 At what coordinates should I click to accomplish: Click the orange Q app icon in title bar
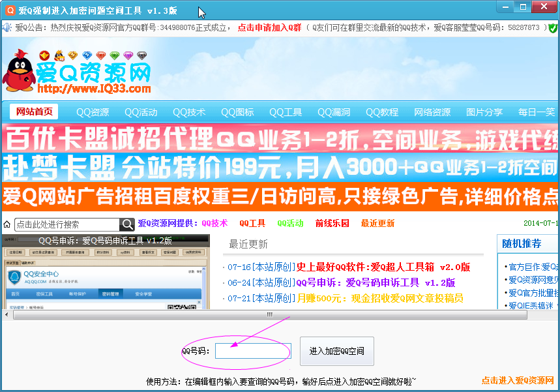coord(10,10)
